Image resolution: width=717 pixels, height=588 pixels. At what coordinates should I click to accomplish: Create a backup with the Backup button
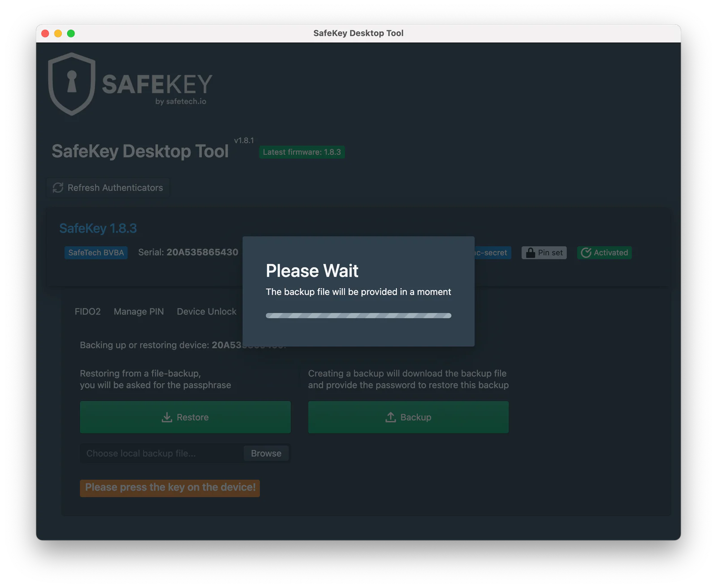click(x=408, y=417)
